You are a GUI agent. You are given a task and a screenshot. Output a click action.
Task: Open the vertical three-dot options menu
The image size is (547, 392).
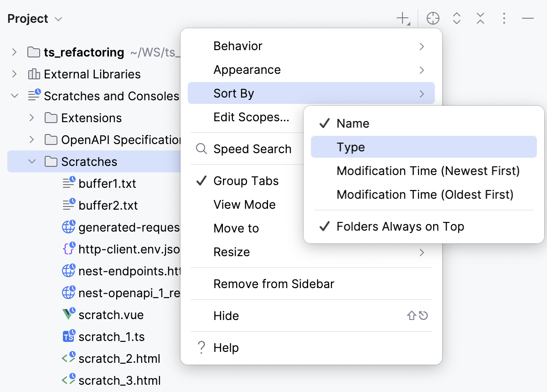504,18
